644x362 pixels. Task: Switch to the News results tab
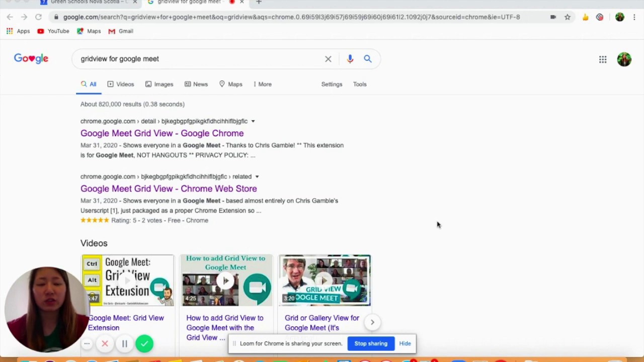pos(196,84)
